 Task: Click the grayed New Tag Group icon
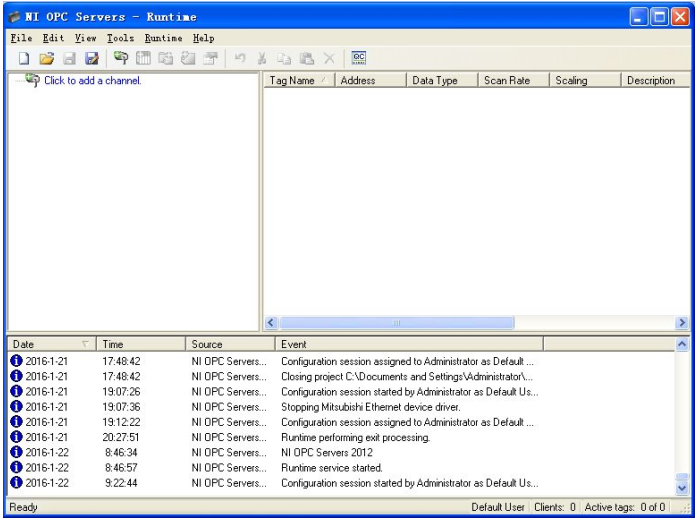coord(166,58)
